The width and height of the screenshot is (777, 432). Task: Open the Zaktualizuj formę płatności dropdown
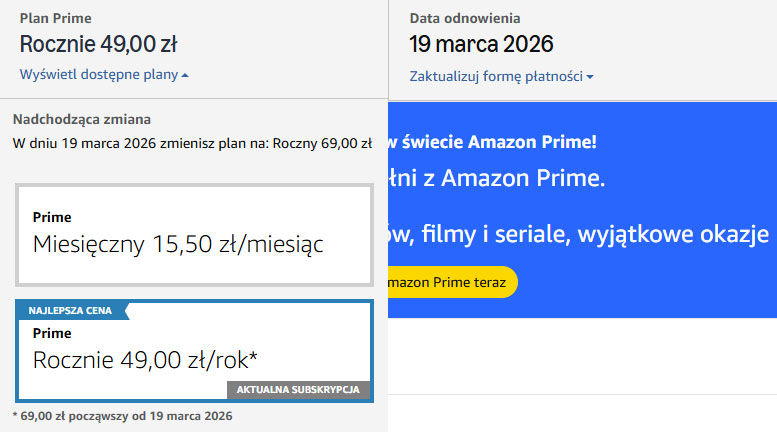click(x=496, y=76)
